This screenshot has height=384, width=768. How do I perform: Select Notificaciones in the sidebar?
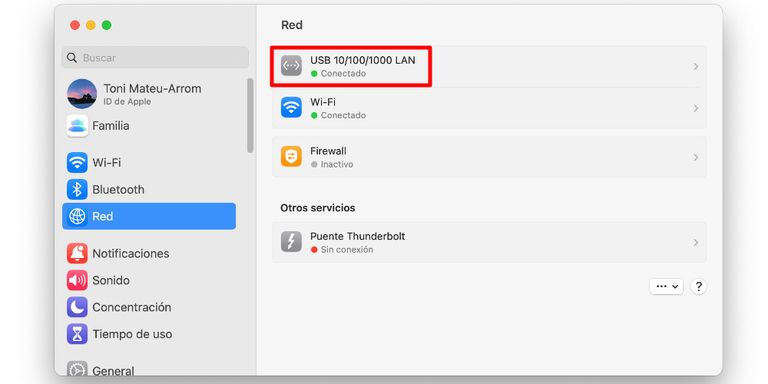coord(149,253)
